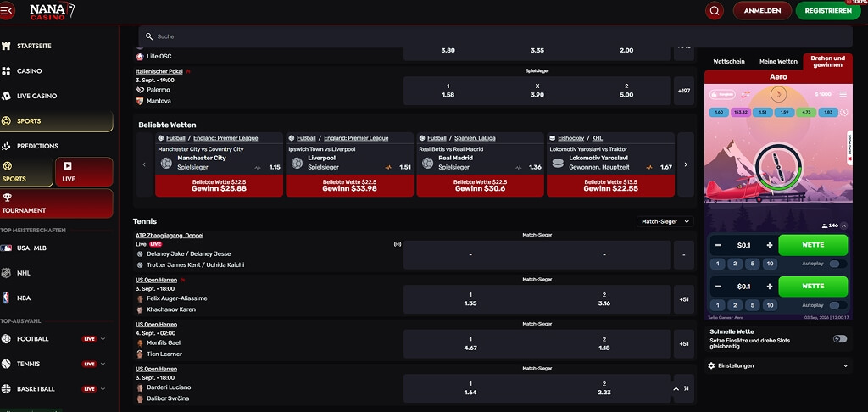Bet on Khachanov Karen at 3.16
The height and width of the screenshot is (412, 868).
click(604, 299)
